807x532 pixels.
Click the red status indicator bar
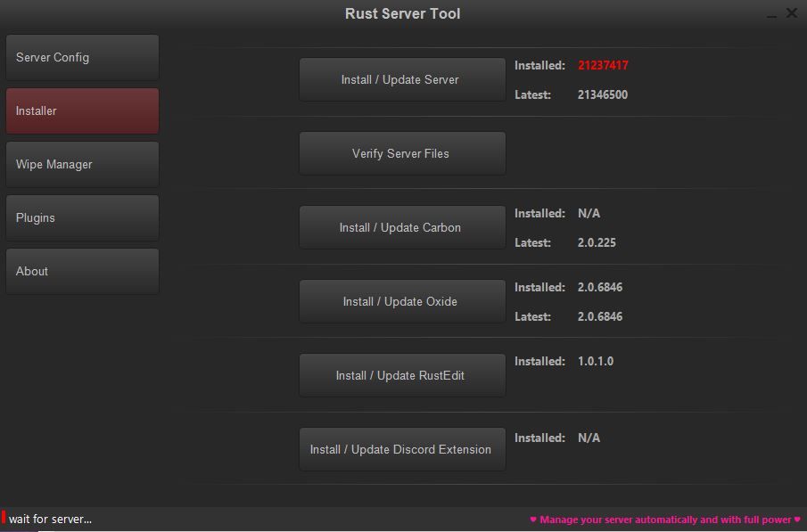coord(4,518)
